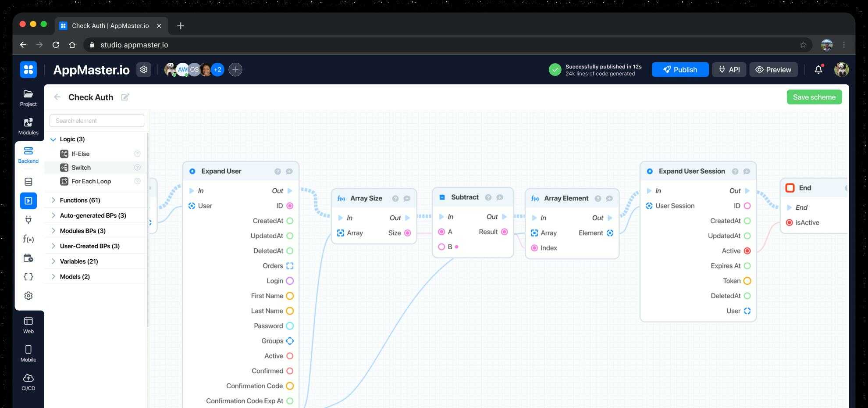Collapse the Subtract block toggle
The image size is (868, 408).
click(442, 197)
